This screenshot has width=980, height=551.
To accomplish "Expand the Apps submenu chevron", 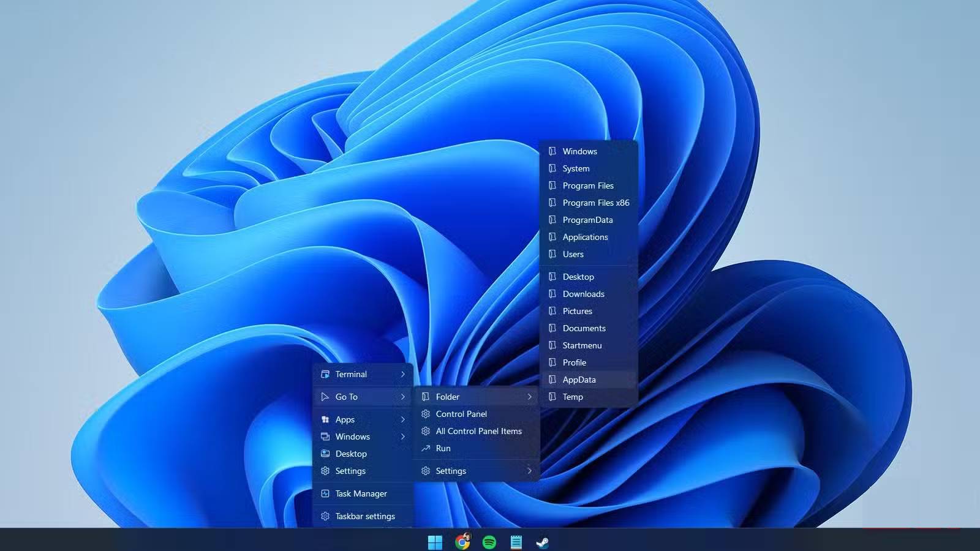I will (x=403, y=419).
